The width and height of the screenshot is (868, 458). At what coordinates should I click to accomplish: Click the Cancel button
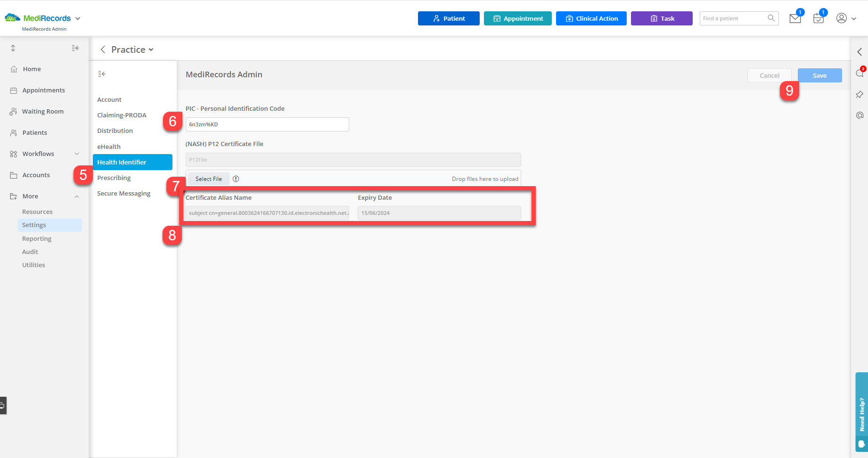[x=769, y=75]
